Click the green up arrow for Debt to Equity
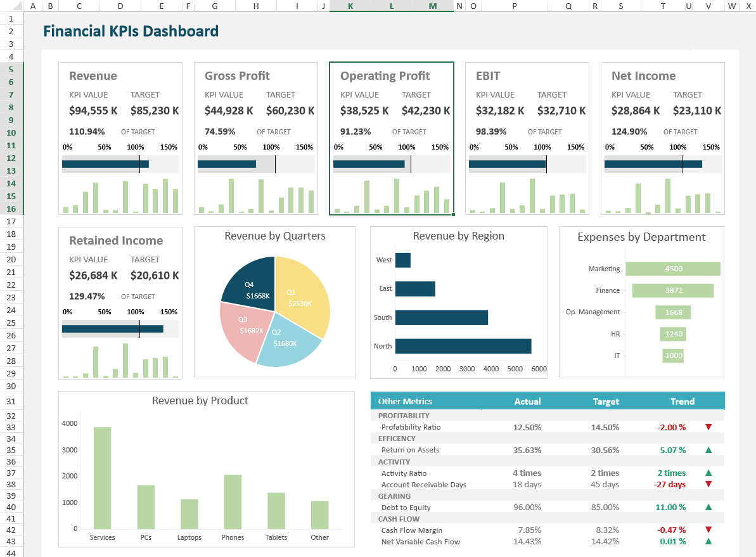 pos(708,507)
